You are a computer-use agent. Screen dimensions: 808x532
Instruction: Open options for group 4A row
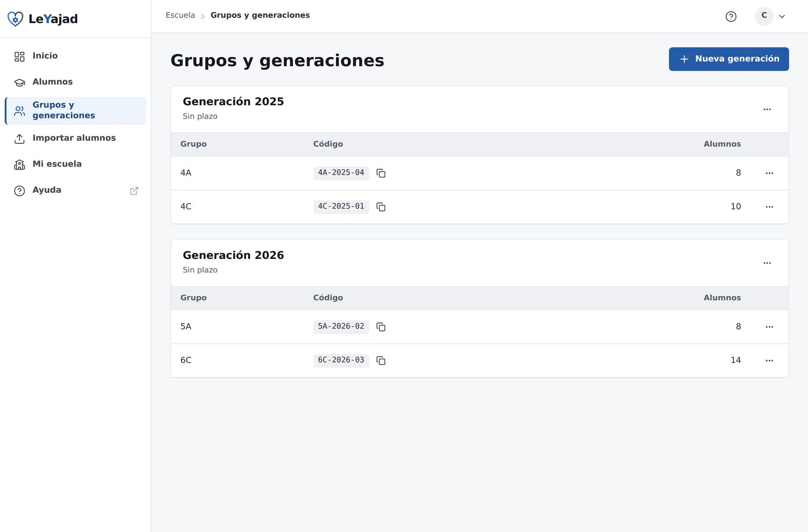click(770, 173)
